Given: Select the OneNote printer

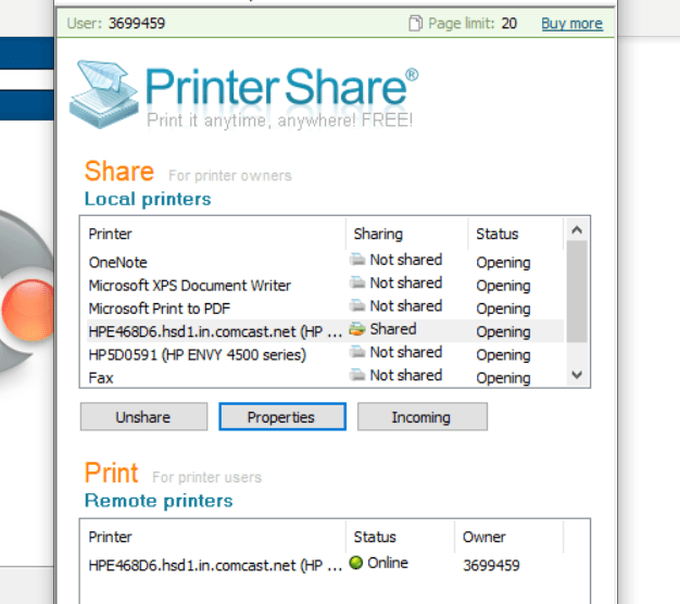Looking at the screenshot, I should [x=325, y=262].
